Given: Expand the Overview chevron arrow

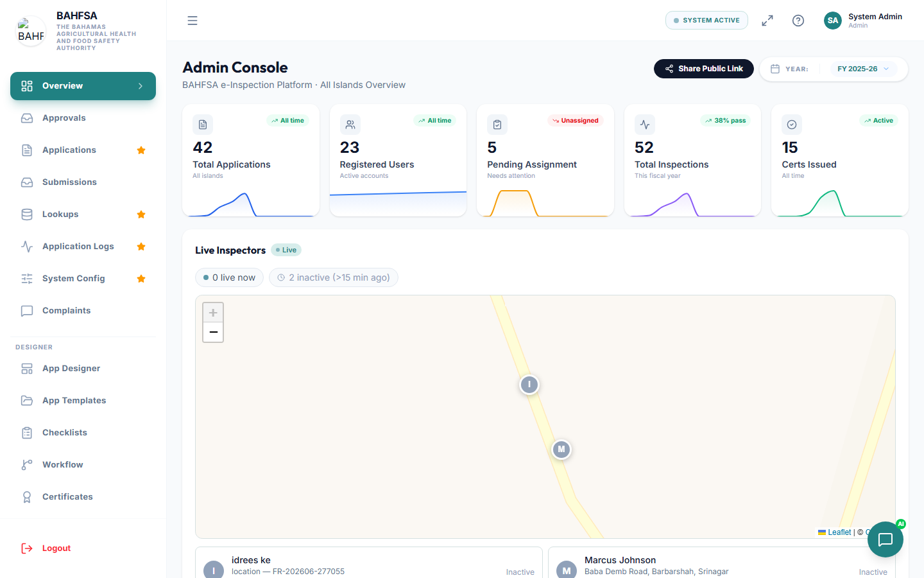Looking at the screenshot, I should point(141,86).
